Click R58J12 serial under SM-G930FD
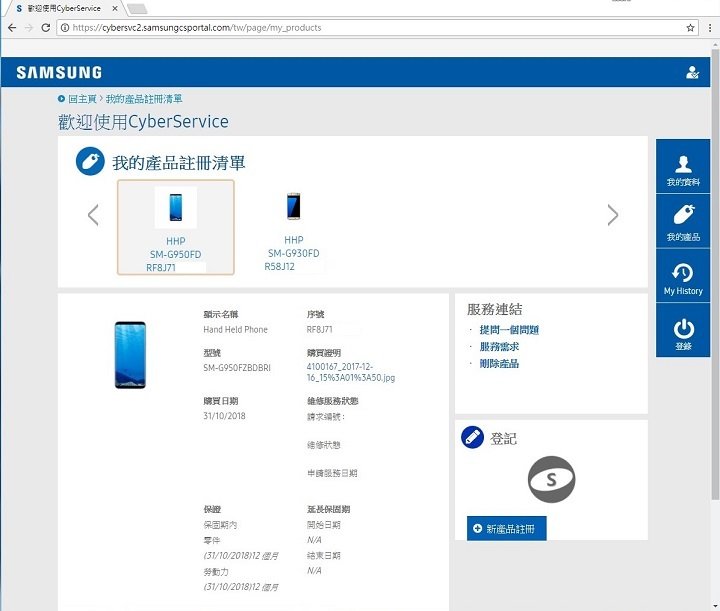This screenshot has width=720, height=611. point(279,266)
